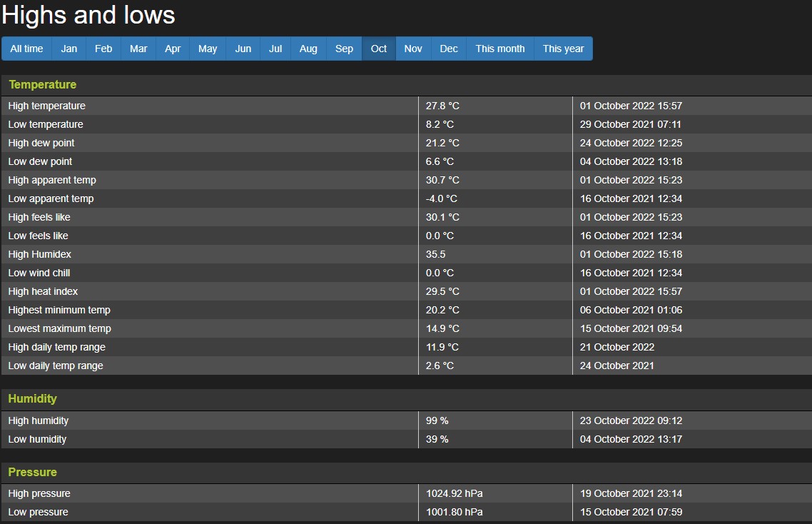
Task: Switch to the Jan records tab
Action: [x=69, y=49]
